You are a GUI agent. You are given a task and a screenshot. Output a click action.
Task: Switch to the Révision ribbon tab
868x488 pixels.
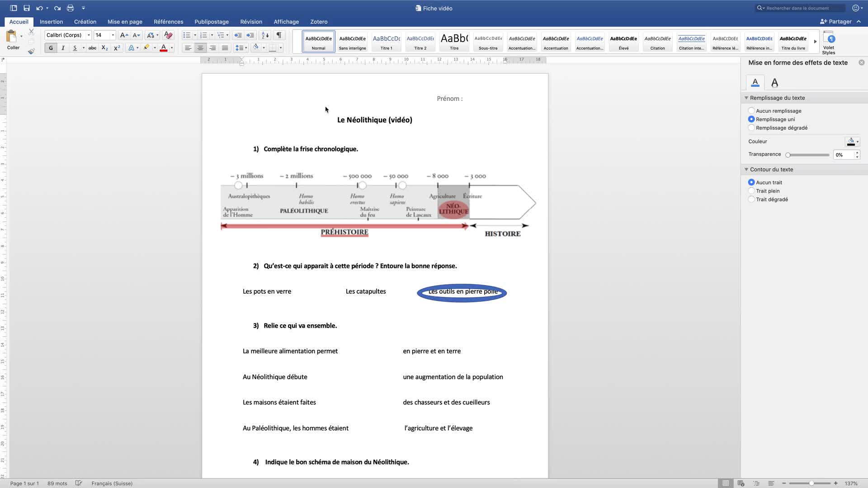[x=251, y=22]
